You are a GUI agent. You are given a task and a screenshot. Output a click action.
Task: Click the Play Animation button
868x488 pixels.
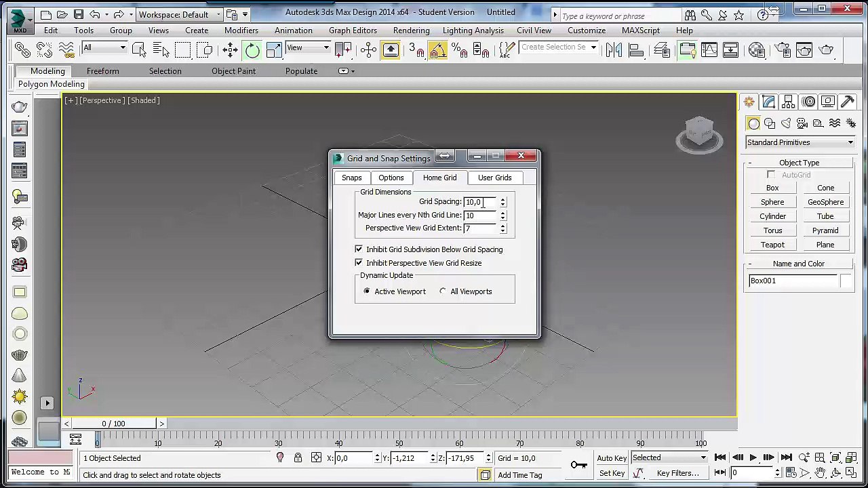click(753, 458)
